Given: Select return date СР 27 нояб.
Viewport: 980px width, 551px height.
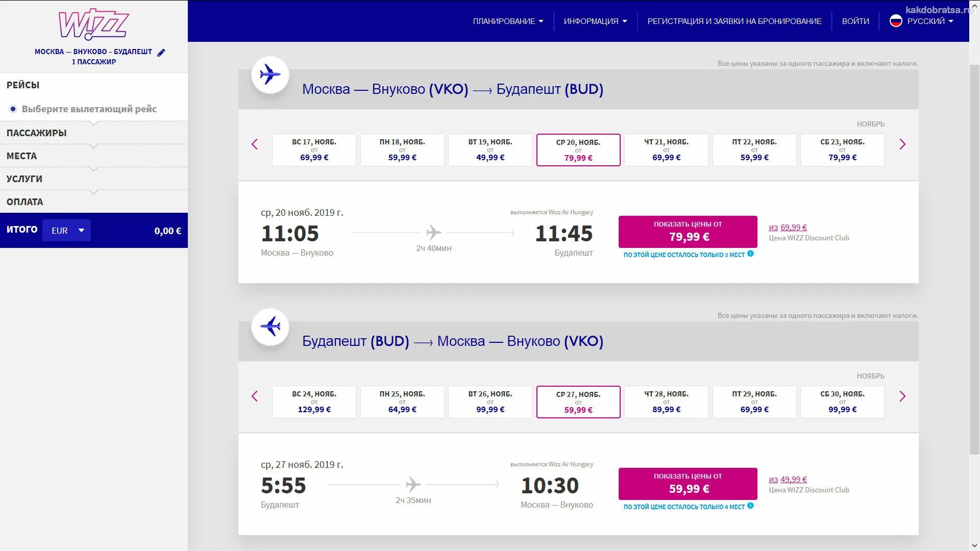Looking at the screenshot, I should 578,402.
